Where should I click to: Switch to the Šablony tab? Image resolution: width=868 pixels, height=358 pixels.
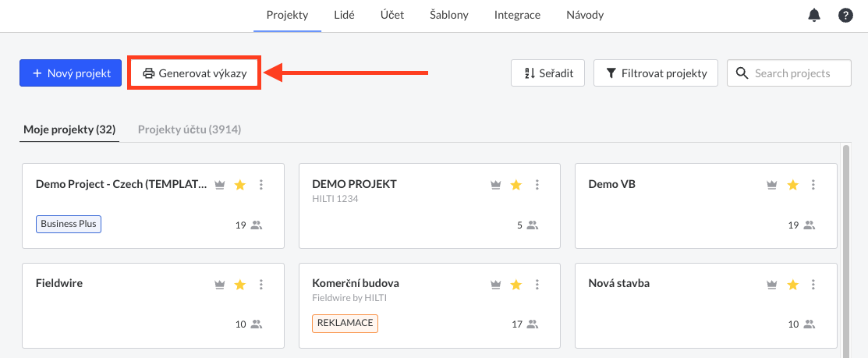tap(449, 15)
